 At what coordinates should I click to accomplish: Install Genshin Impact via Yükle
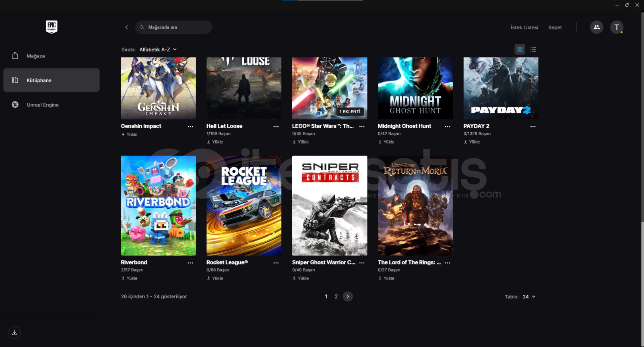(x=130, y=135)
